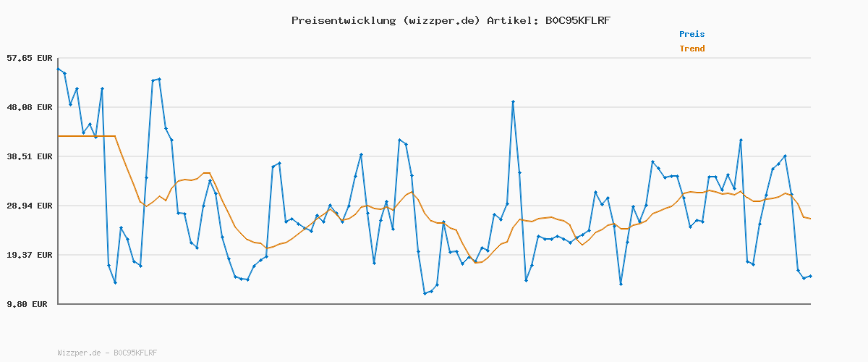Image resolution: width=868 pixels, height=362 pixels.
Task: Click the left end of the 57.65 EUR gridline
Action: point(59,58)
